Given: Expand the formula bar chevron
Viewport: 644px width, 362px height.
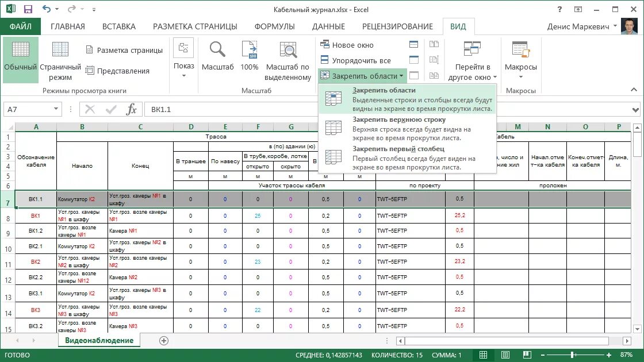Looking at the screenshot, I should tap(635, 110).
